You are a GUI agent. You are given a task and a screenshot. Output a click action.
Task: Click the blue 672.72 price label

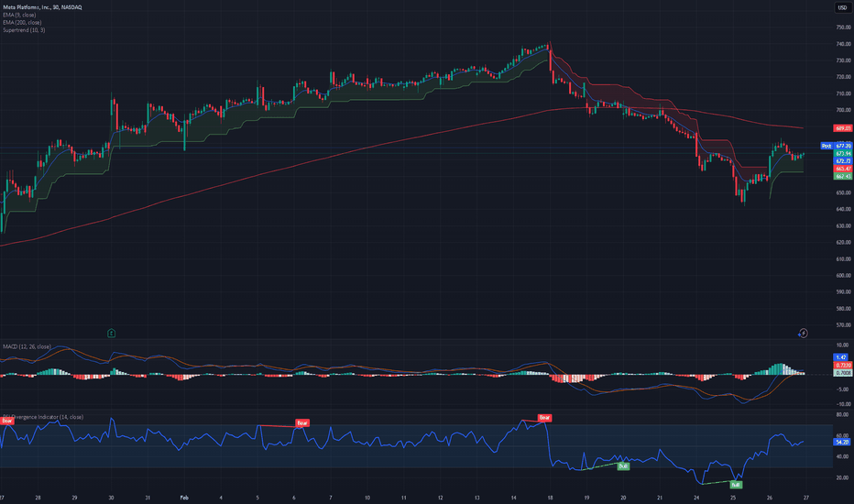(x=843, y=161)
